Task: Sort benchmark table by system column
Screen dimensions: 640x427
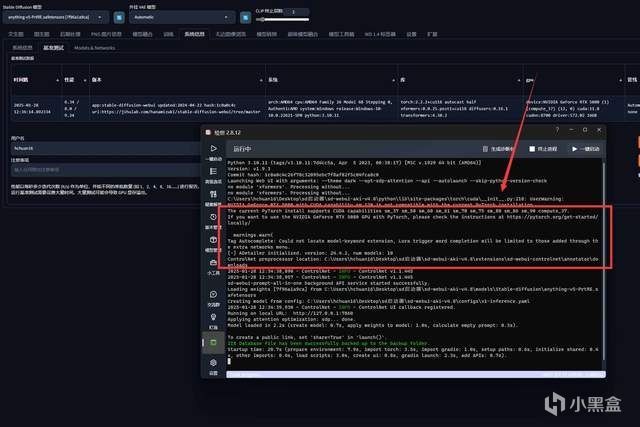Action: pyautogui.click(x=393, y=80)
